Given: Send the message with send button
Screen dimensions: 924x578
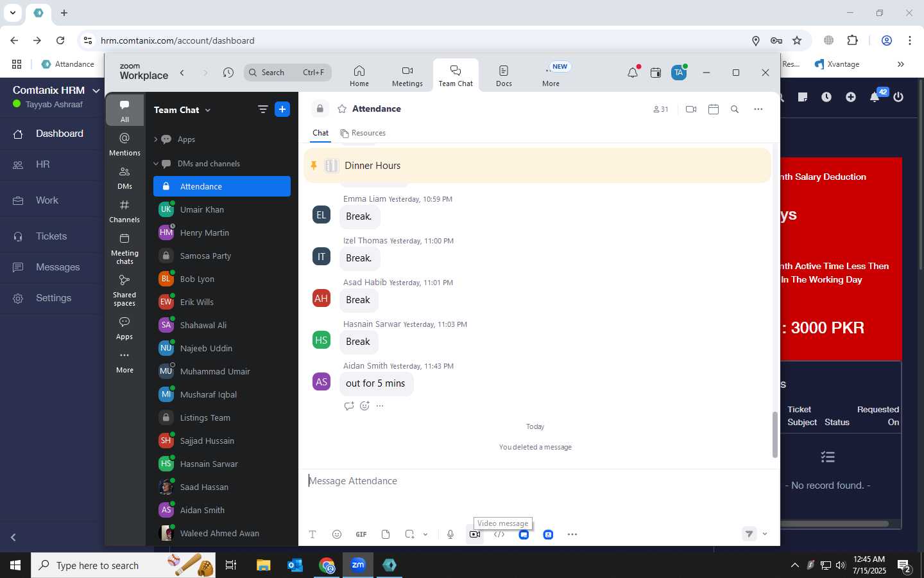Looking at the screenshot, I should point(749,534).
